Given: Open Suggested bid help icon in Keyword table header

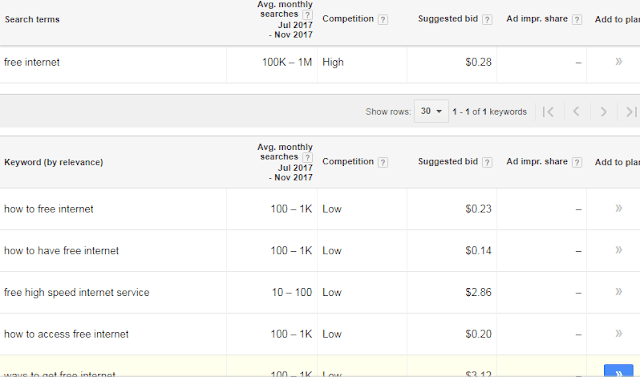Looking at the screenshot, I should pos(487,162).
